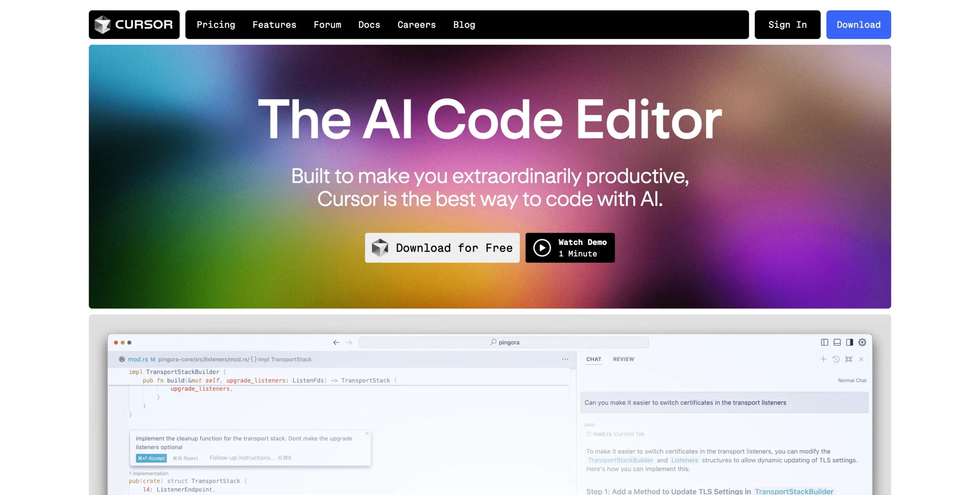
Task: Select the CHAT tab in side panel
Action: (593, 359)
